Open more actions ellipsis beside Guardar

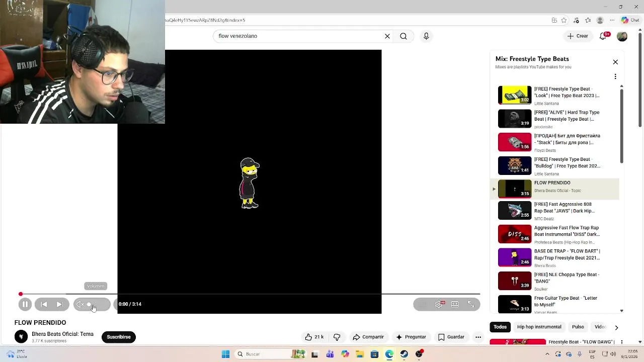click(478, 337)
